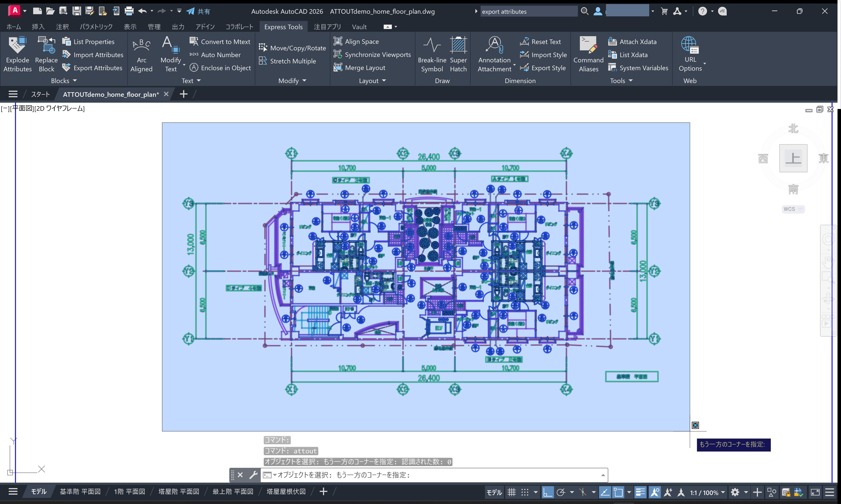Image resolution: width=841 pixels, height=504 pixels.
Task: Toggle grid display in status bar
Action: click(511, 492)
